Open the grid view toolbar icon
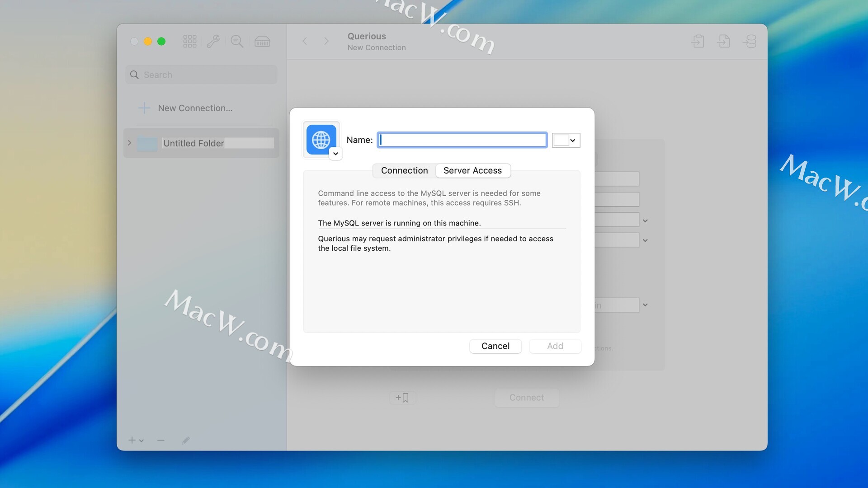Screen dimensions: 868x488 pos(190,41)
